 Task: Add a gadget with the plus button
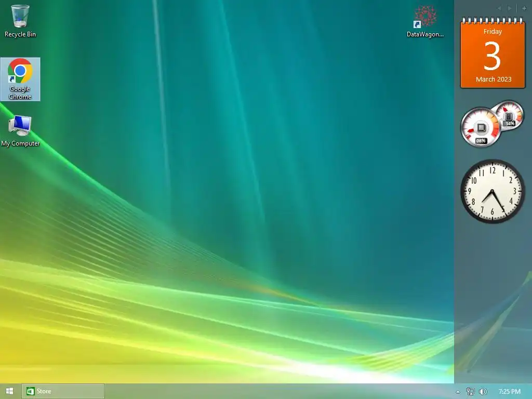coord(524,8)
